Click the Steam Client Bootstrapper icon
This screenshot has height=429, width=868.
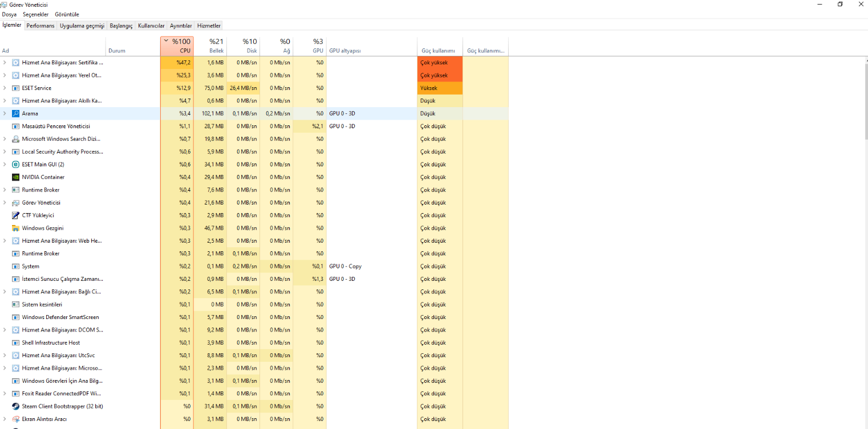point(15,406)
